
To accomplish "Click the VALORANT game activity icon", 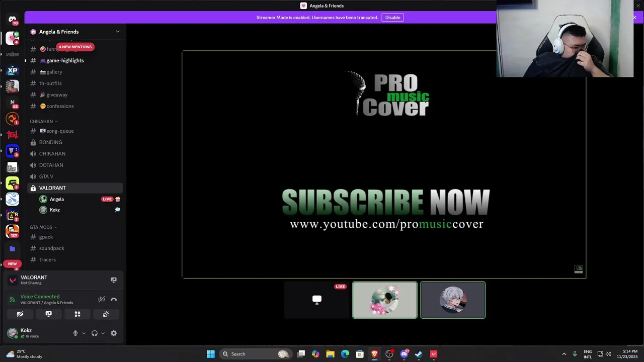I will coord(13,280).
